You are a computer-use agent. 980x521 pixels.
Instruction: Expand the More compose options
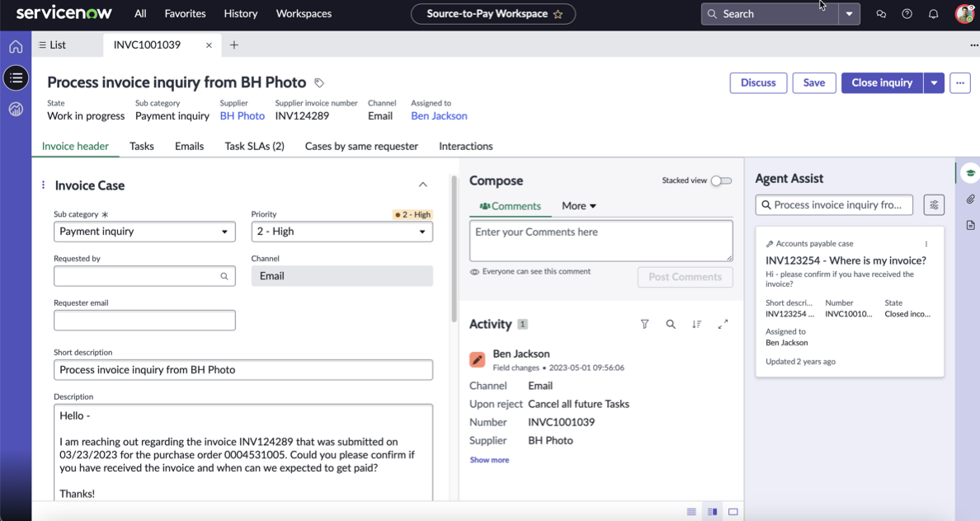click(579, 205)
